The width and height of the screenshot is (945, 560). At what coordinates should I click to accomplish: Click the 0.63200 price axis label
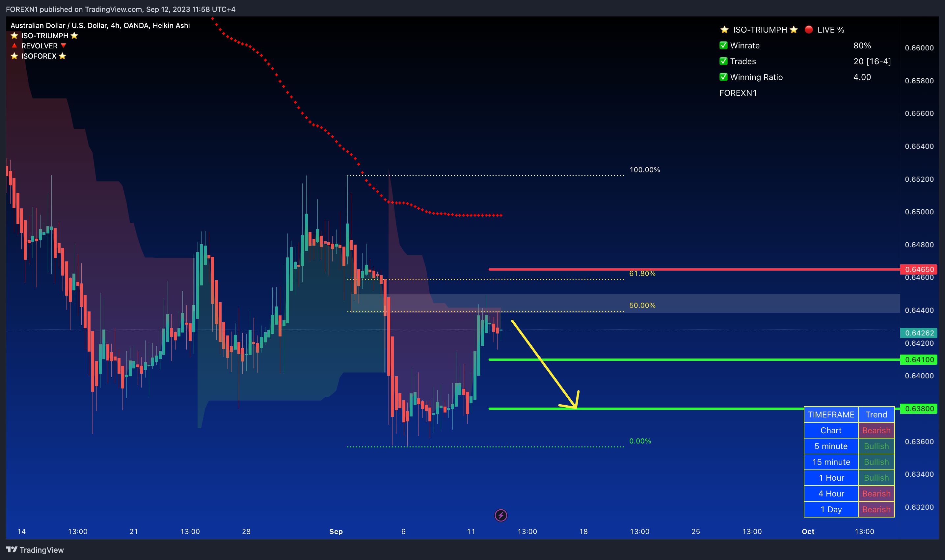[919, 507]
